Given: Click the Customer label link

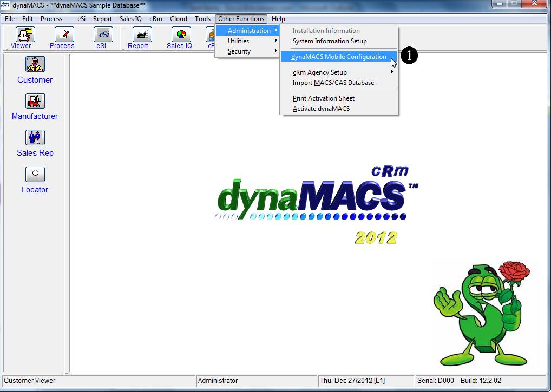Looking at the screenshot, I should pyautogui.click(x=35, y=80).
